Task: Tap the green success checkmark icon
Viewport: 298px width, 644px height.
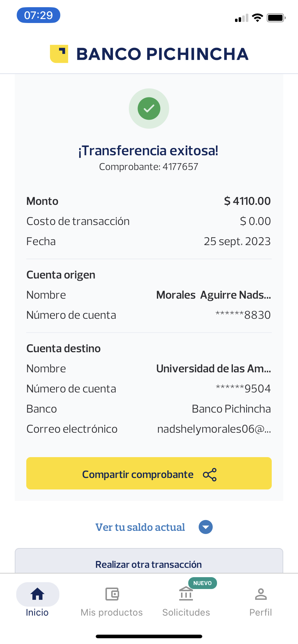Action: [149, 109]
